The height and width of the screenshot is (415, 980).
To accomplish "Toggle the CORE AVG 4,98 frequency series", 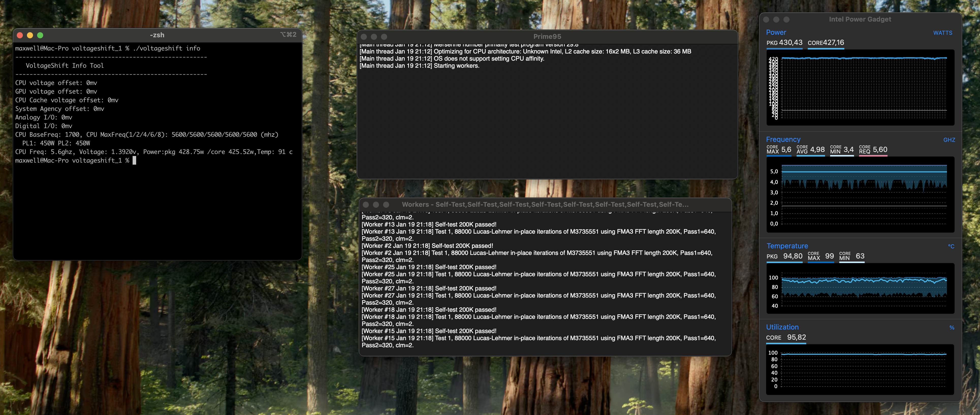I will 810,150.
